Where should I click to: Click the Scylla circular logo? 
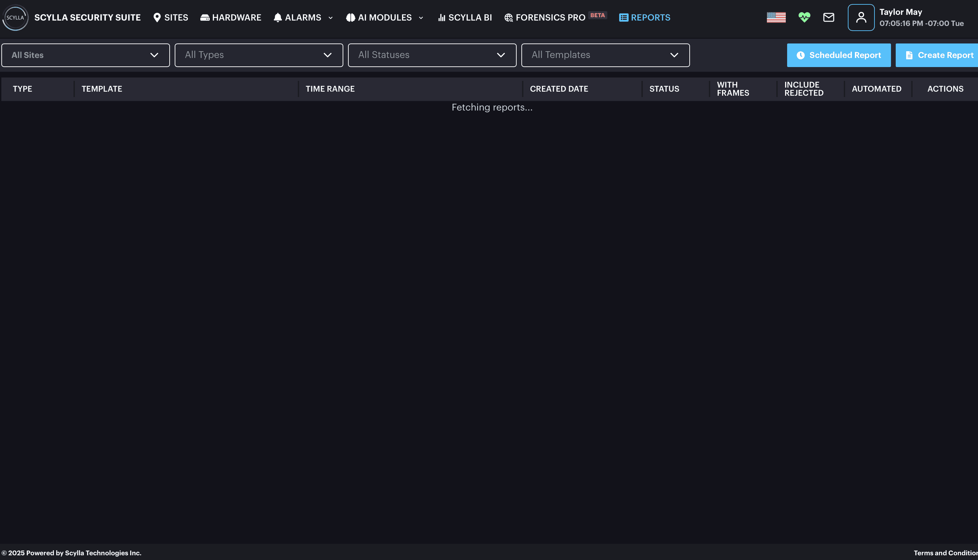(x=16, y=17)
